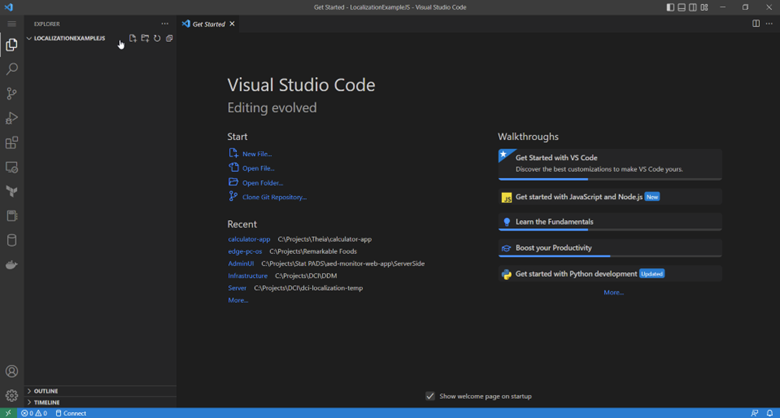Click the EXPLORER panel title

tap(47, 24)
